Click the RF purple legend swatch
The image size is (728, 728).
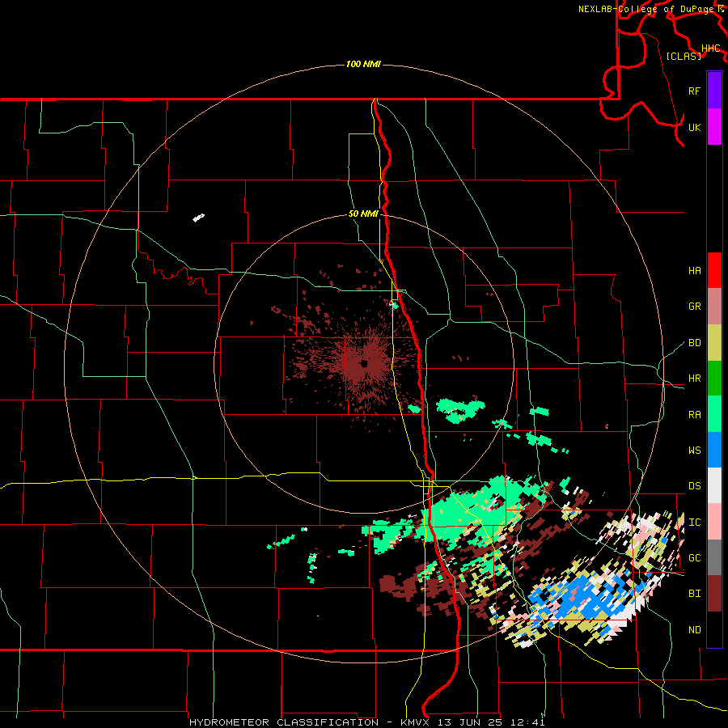[x=714, y=91]
